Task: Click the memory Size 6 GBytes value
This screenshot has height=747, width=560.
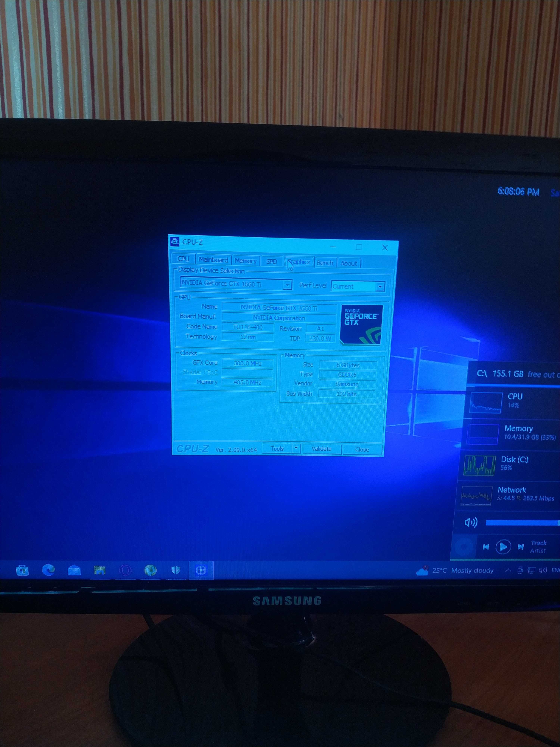Action: pos(348,365)
